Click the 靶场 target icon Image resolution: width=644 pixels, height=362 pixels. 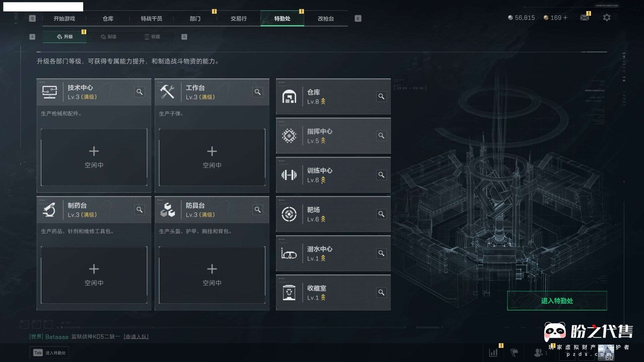pos(289,214)
